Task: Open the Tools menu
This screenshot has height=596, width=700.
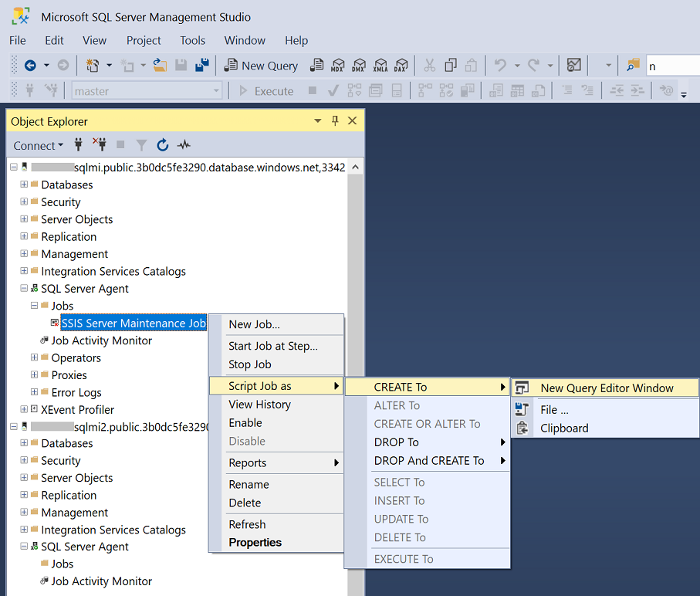Action: pyautogui.click(x=193, y=40)
